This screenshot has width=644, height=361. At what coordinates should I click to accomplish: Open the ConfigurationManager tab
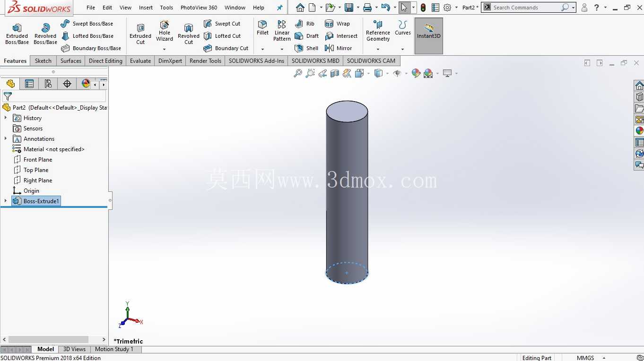pos(48,84)
